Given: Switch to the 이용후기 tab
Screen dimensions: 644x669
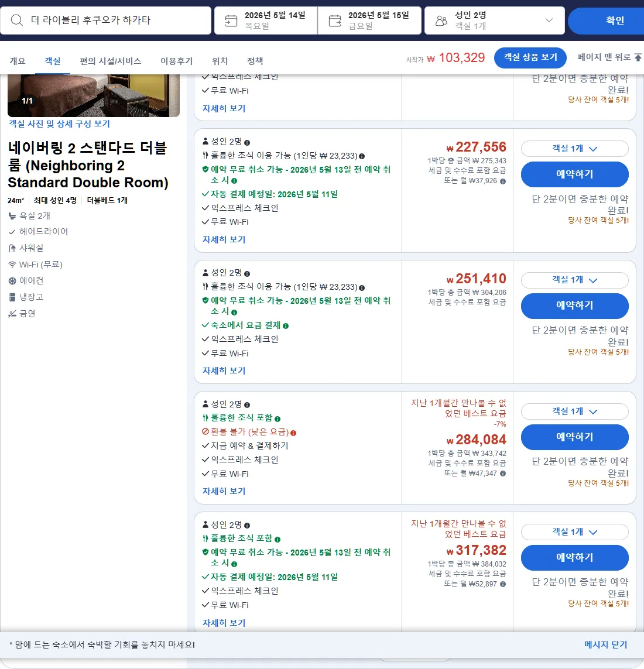Looking at the screenshot, I should click(177, 61).
